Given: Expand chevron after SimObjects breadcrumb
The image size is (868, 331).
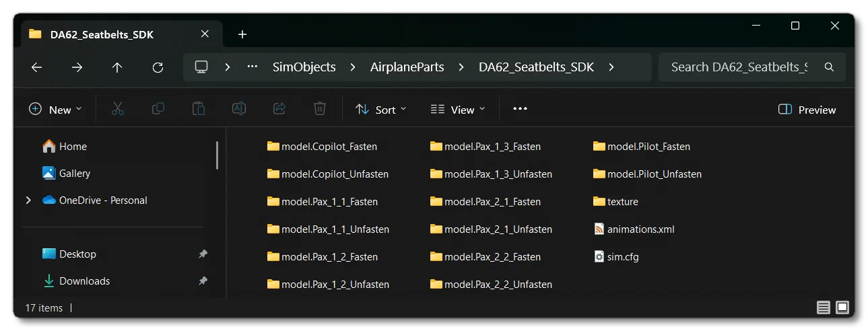Looking at the screenshot, I should pos(352,67).
